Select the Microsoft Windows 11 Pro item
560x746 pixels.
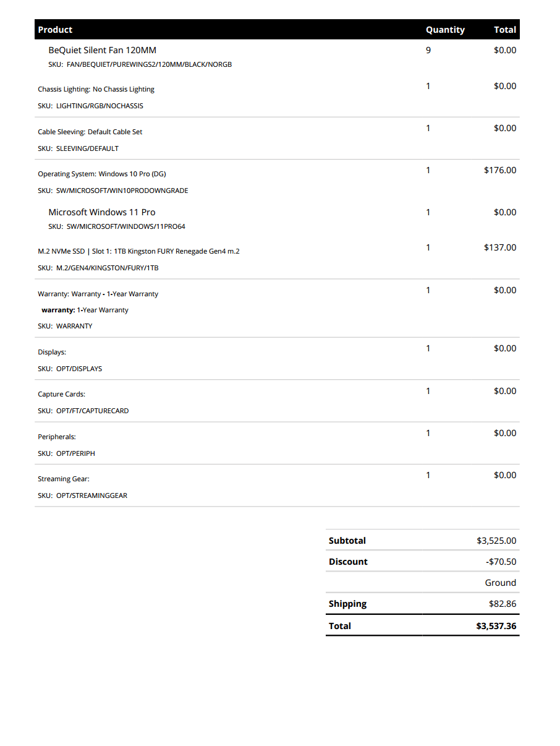click(x=102, y=212)
